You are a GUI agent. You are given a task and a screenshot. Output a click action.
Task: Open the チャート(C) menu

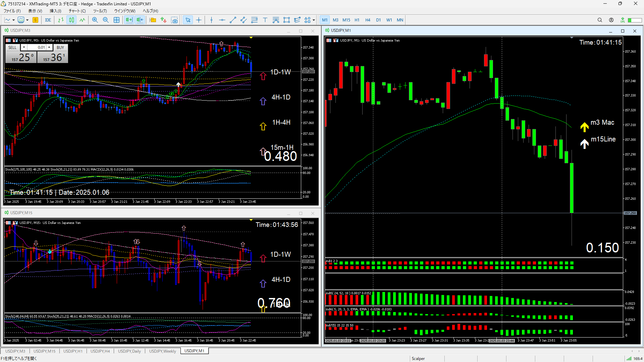tap(77, 11)
